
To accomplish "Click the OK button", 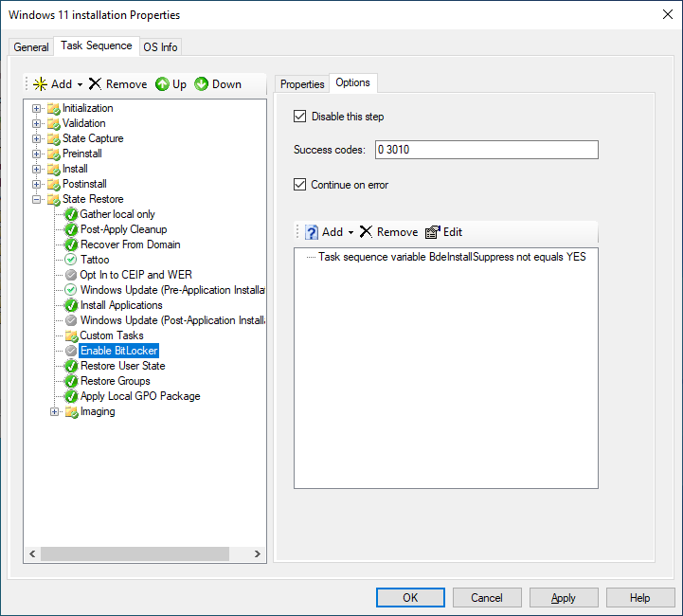I will point(410,597).
